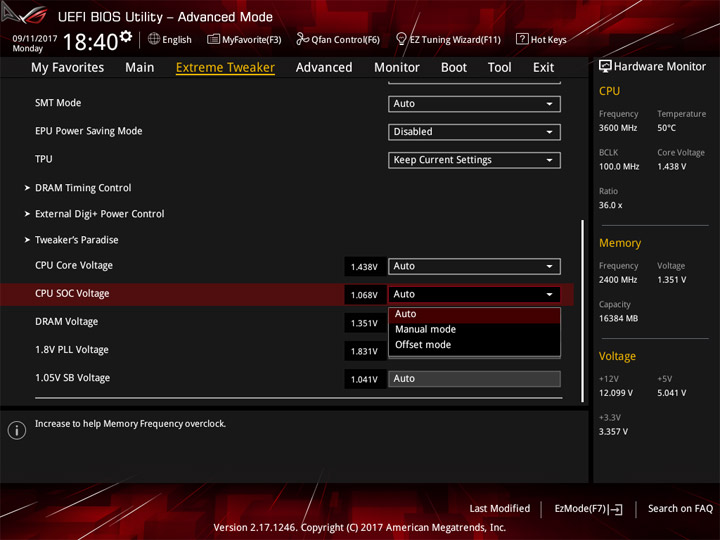Expand DRAM Timing Control submenu
The width and height of the screenshot is (720, 540).
coord(83,188)
